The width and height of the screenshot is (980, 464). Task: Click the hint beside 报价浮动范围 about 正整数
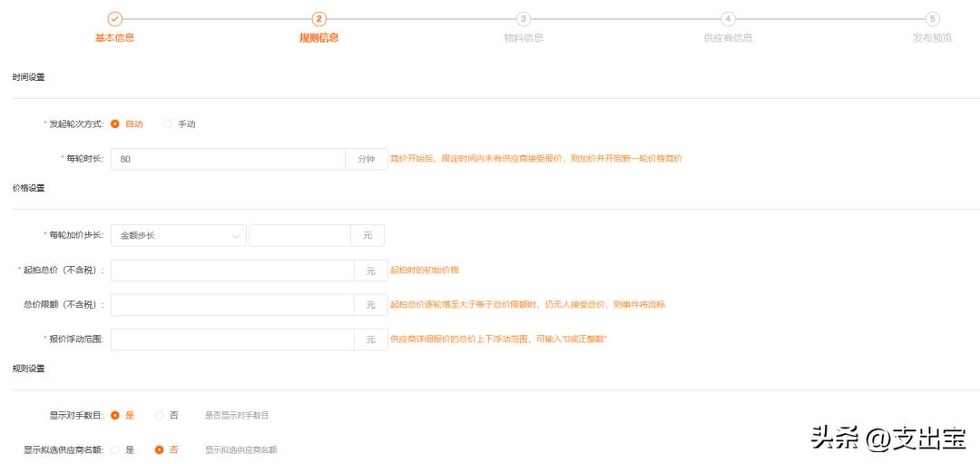pyautogui.click(x=499, y=339)
